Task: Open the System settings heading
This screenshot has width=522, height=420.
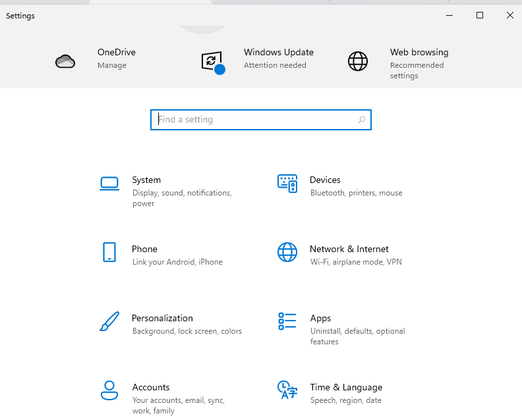Action: (x=146, y=180)
